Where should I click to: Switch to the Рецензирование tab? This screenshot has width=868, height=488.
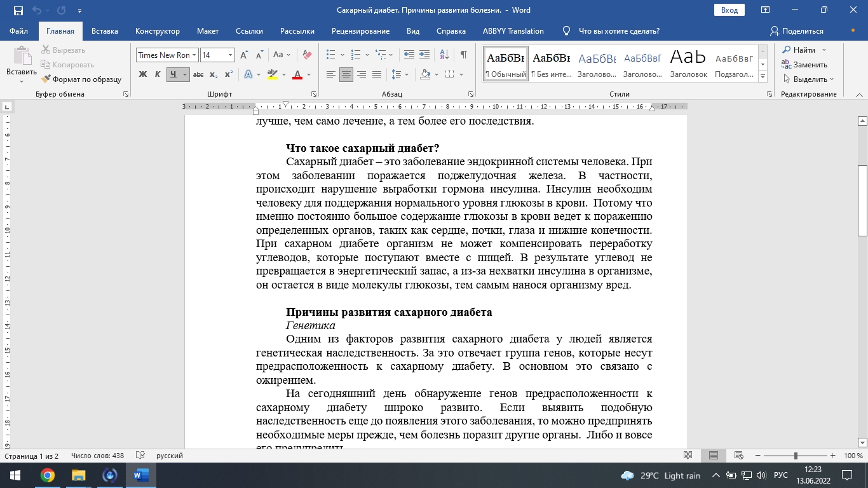(360, 31)
